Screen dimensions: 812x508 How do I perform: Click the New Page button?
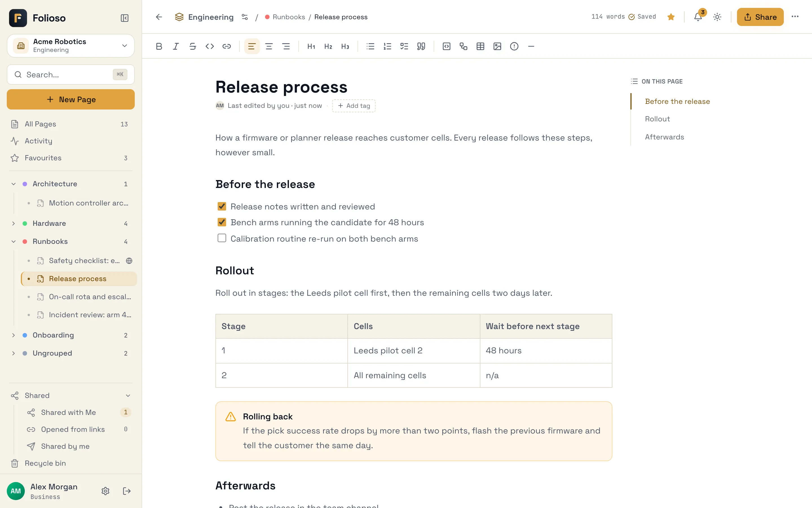(x=71, y=99)
